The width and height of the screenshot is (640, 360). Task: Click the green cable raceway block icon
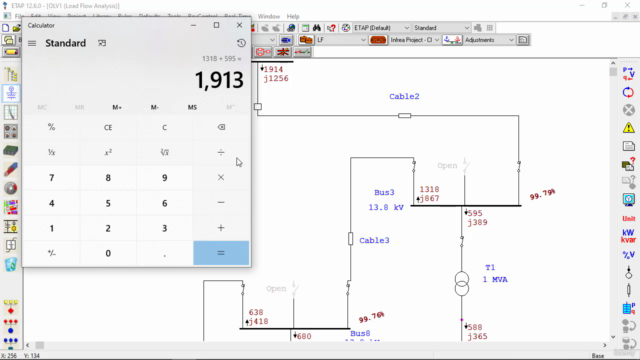[x=11, y=151]
